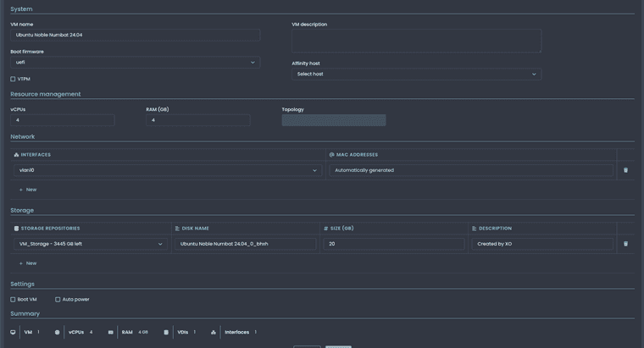Click the Interfaces column header icon
644x348 pixels.
point(16,155)
